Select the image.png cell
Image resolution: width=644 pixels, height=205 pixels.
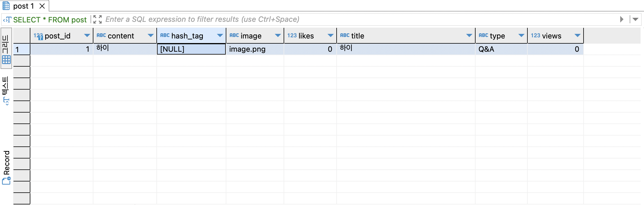(254, 49)
